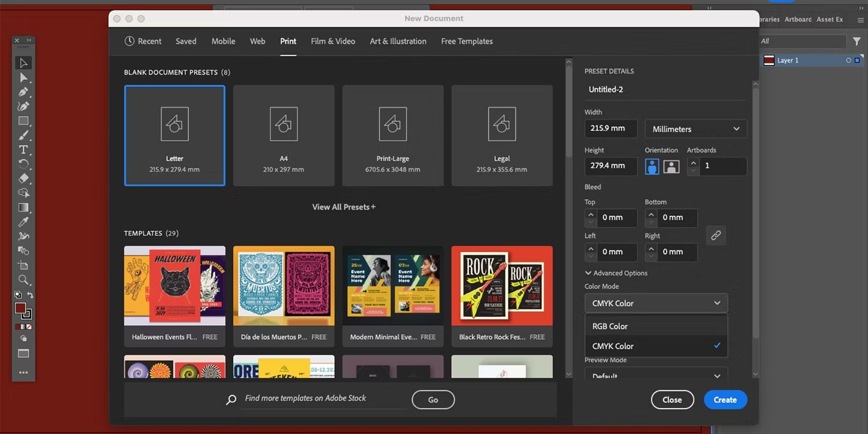
Task: Open the Millimeters unit dropdown
Action: tap(696, 128)
